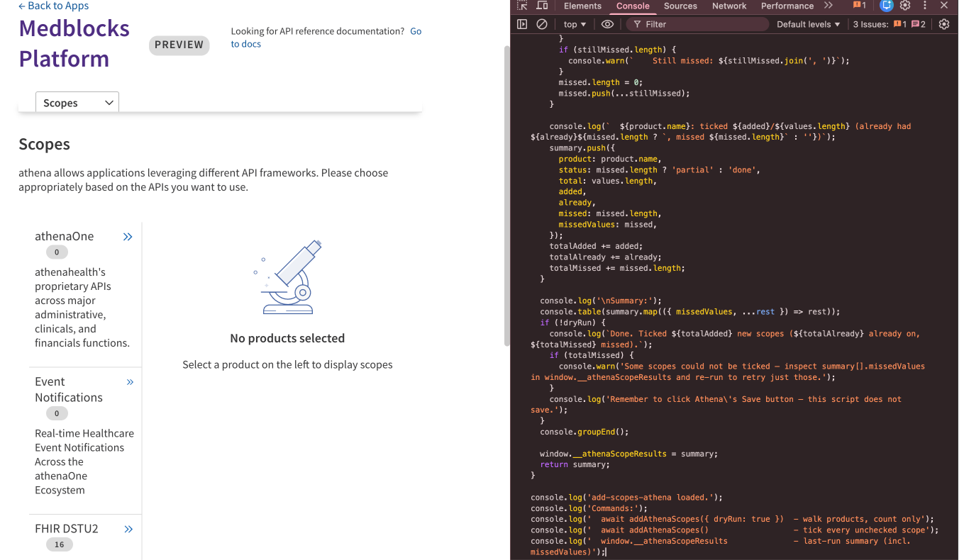Toggle the device toolbar icon

pyautogui.click(x=543, y=6)
